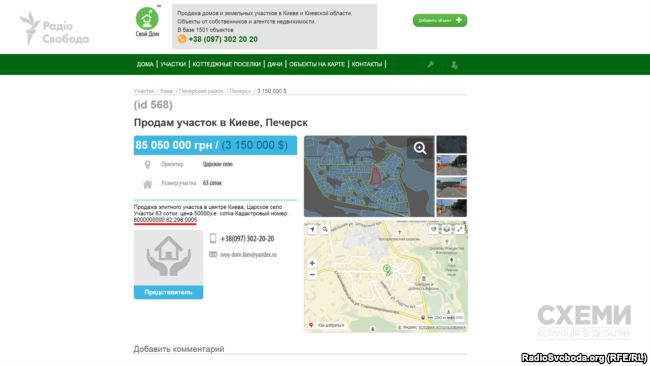Viewport: 650px width, 366px height.
Task: Click the location pin icon beside Ориентир
Action: click(148, 165)
